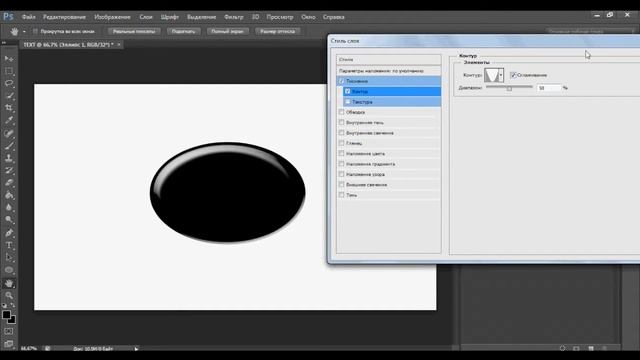Viewport: 640px width, 360px height.
Task: Select the Move tool
Action: point(9,59)
